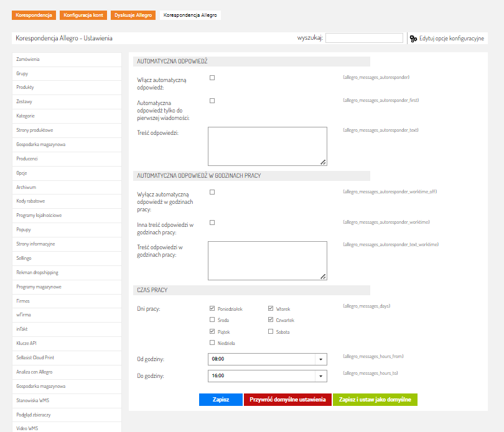This screenshot has width=504, height=432.
Task: Open wFirma in the sidebar
Action: point(67,315)
